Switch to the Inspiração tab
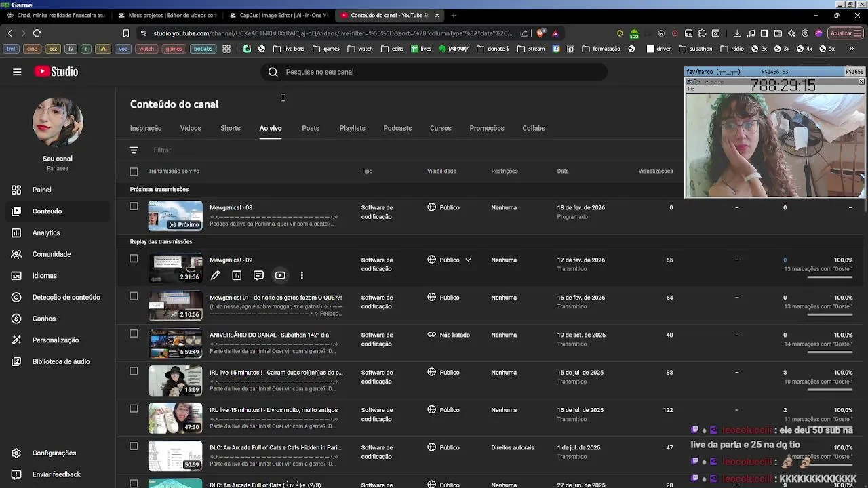The height and width of the screenshot is (488, 868). click(x=146, y=128)
